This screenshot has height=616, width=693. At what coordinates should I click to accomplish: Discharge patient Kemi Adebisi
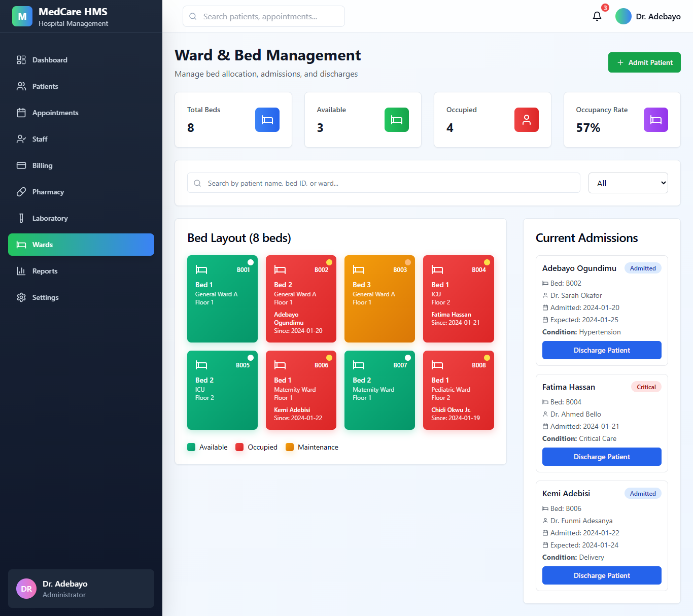coord(602,575)
